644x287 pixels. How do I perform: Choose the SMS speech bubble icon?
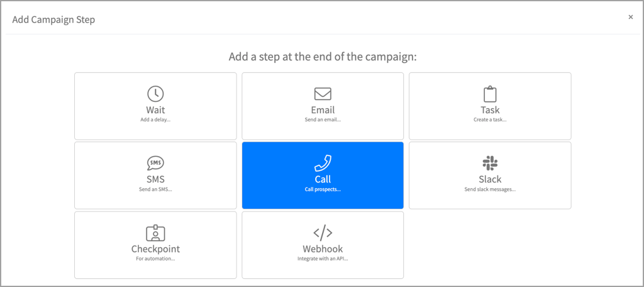[155, 164]
